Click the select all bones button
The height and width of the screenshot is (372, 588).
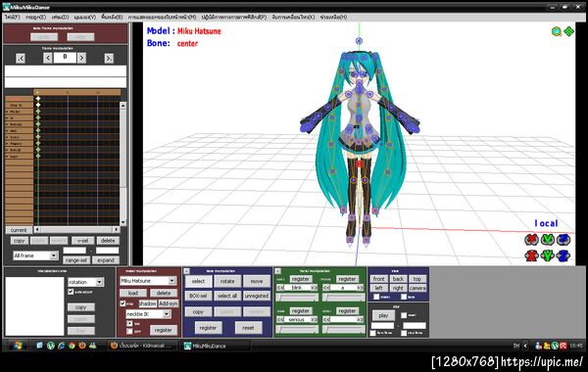[227, 296]
